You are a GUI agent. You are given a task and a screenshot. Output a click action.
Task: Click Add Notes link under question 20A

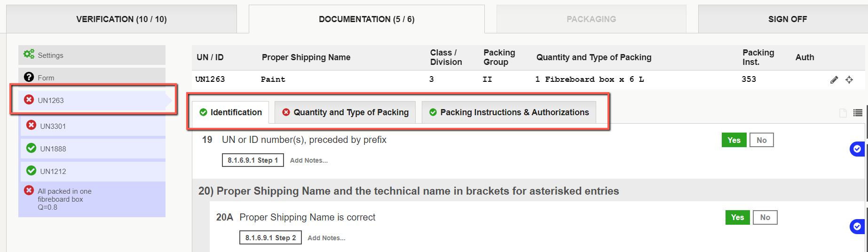pyautogui.click(x=326, y=238)
